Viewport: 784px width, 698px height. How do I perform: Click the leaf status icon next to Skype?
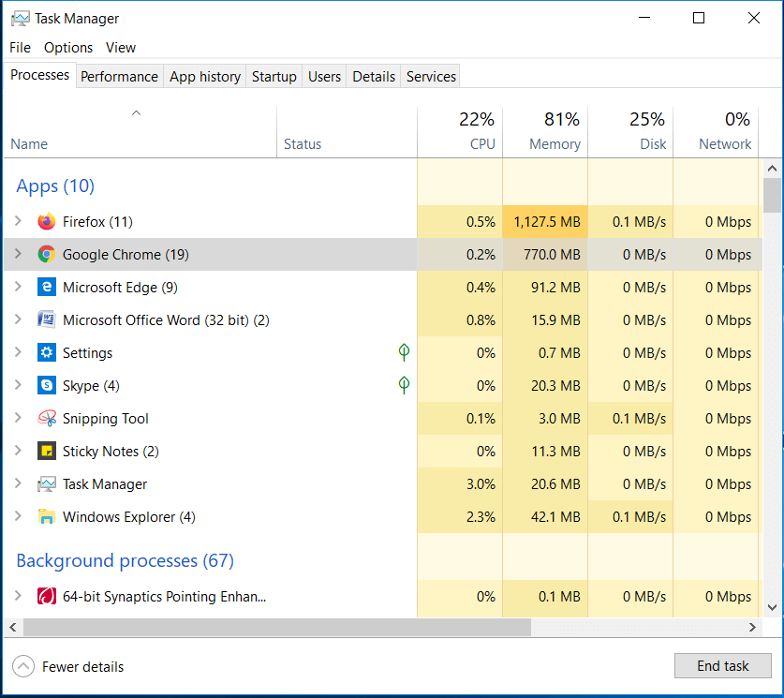click(x=404, y=385)
